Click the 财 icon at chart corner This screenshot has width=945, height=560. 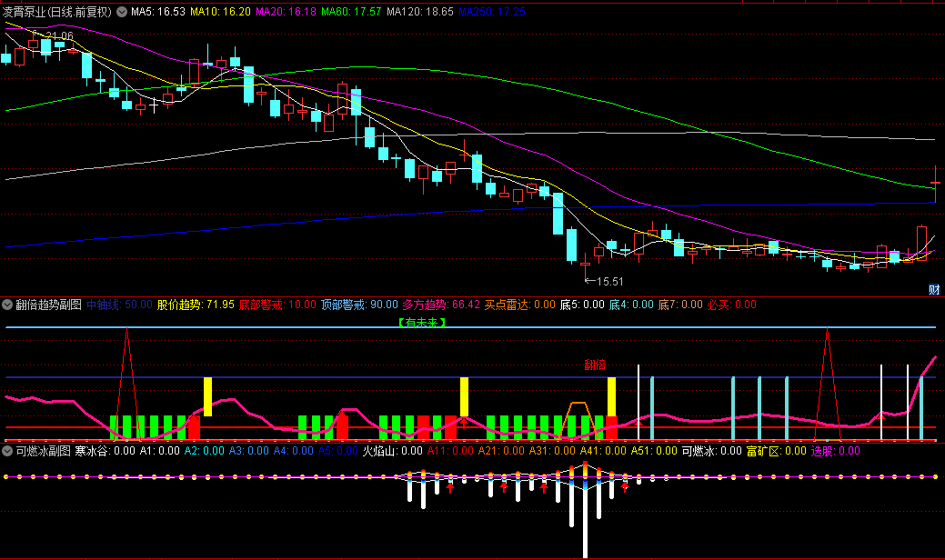(x=934, y=290)
